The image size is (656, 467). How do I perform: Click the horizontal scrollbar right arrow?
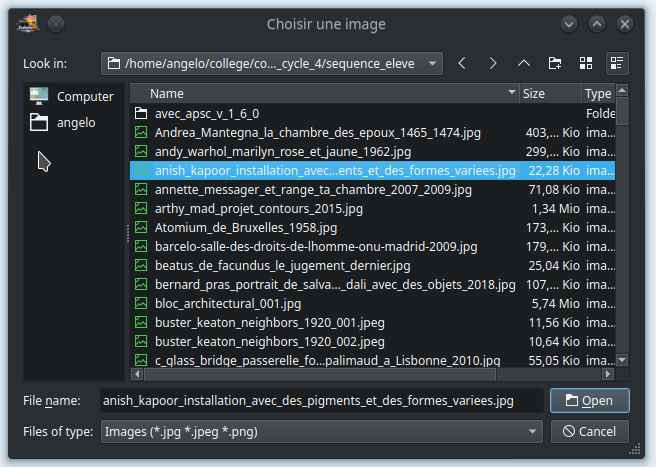click(608, 374)
